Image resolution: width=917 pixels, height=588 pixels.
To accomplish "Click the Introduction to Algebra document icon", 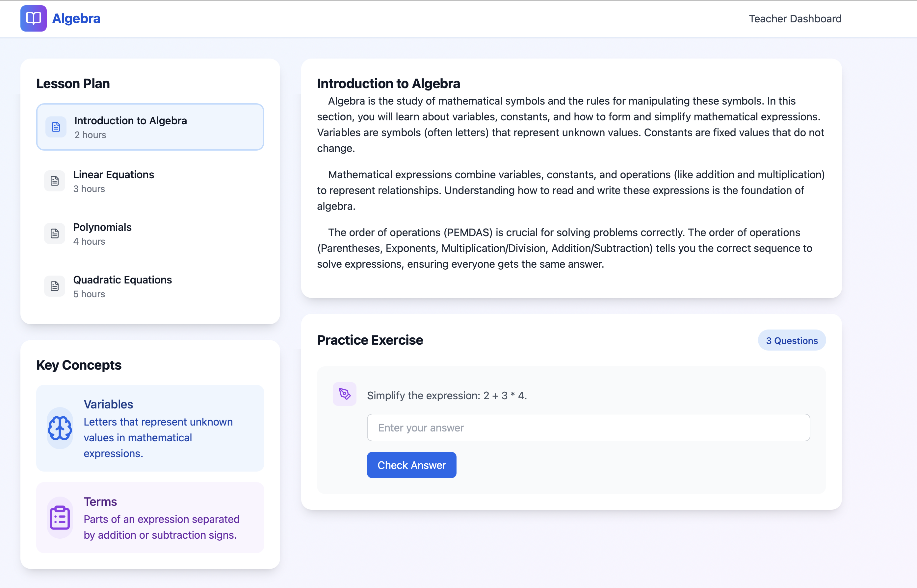I will tap(56, 127).
